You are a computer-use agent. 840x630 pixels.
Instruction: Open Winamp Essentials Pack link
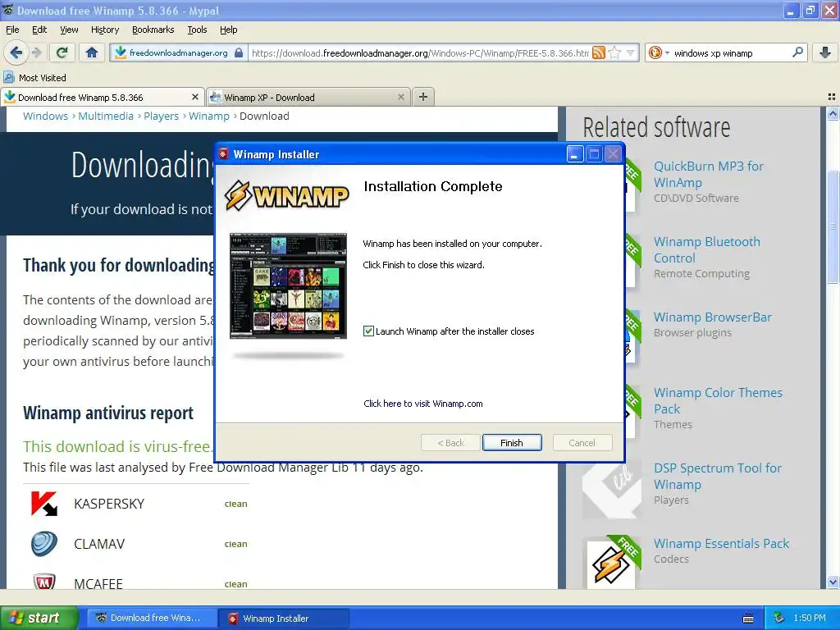pos(721,543)
